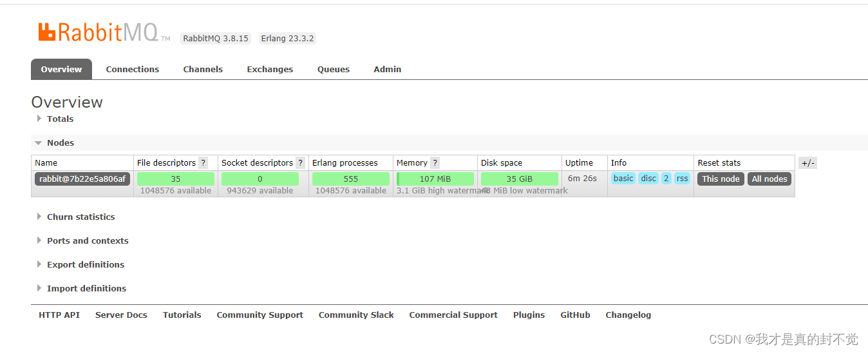Open Server Docs link

coord(121,315)
